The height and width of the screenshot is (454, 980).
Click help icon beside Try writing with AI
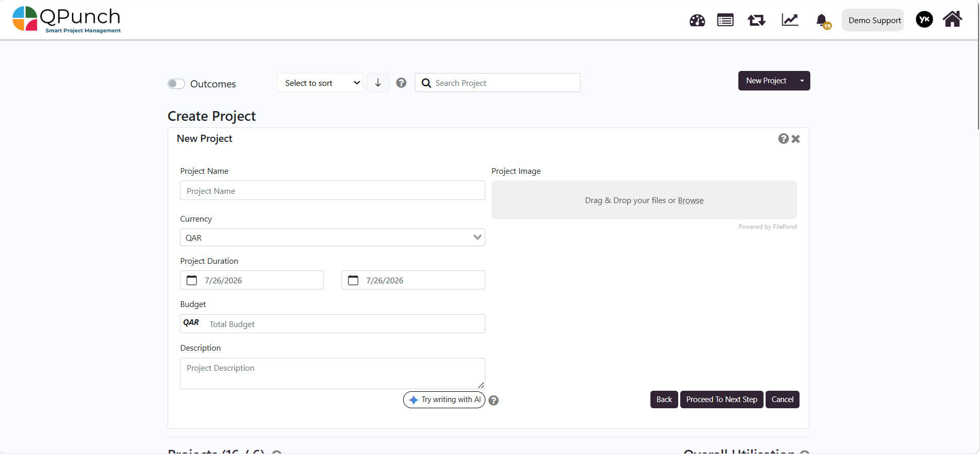[x=494, y=401]
